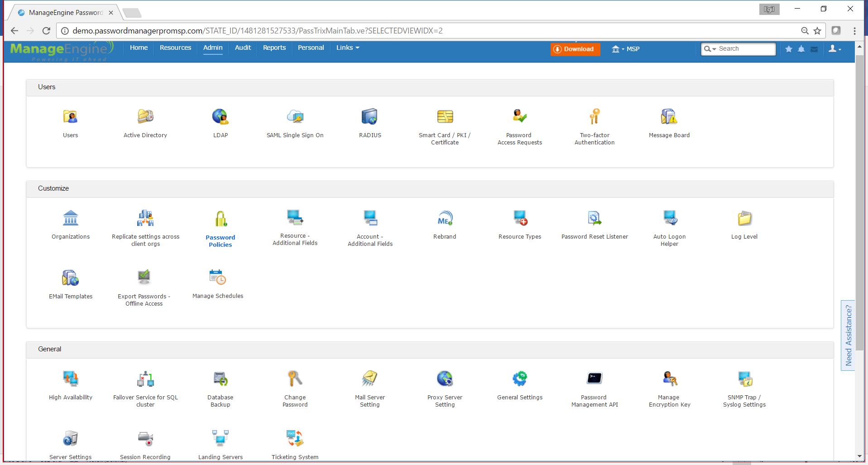Open Export Passwords - Offline Access icon

coord(144,277)
